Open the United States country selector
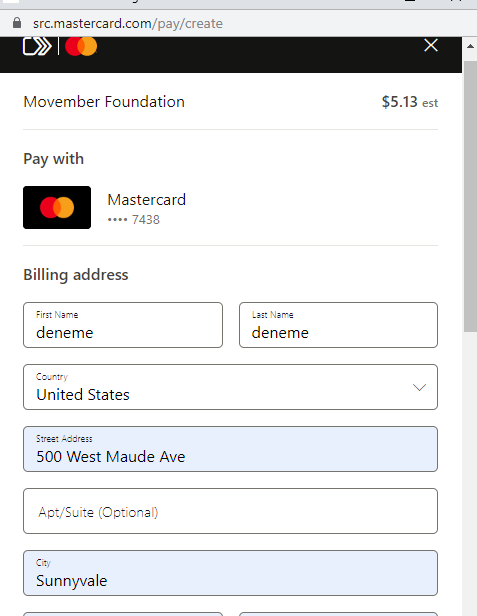 click(230, 387)
